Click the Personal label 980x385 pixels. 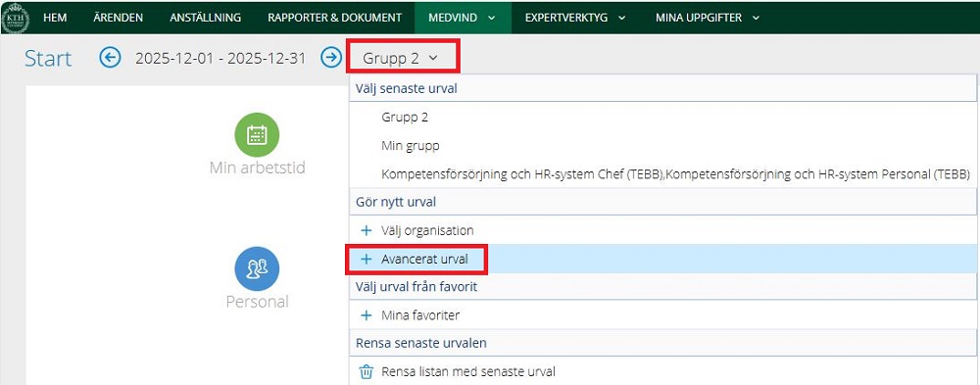pyautogui.click(x=257, y=302)
